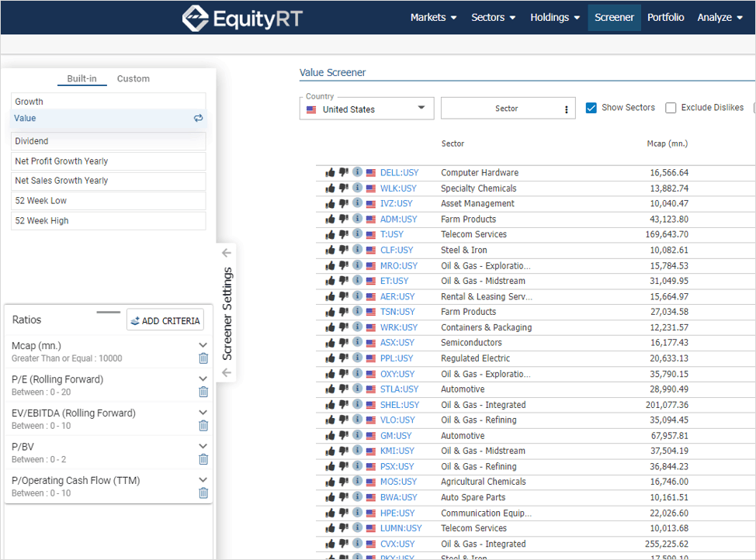Open the Markets menu
Image resolution: width=756 pixels, height=560 pixels.
coord(433,17)
